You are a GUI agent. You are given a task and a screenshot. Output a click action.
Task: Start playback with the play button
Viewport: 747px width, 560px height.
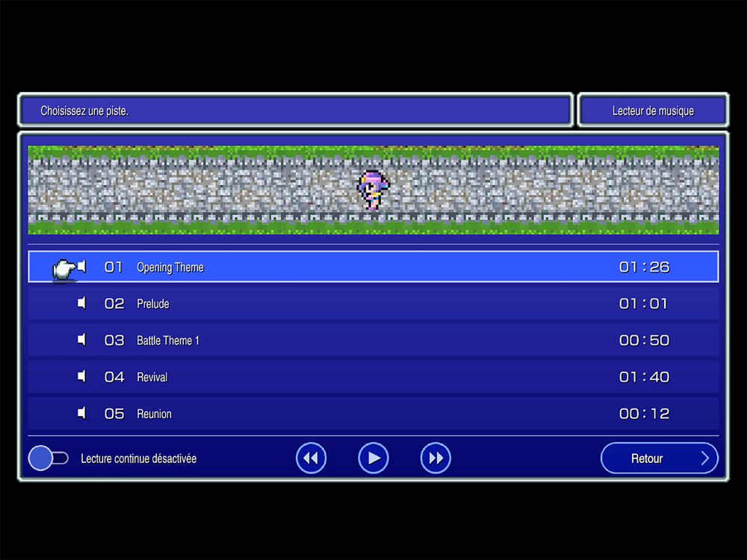[x=373, y=458]
